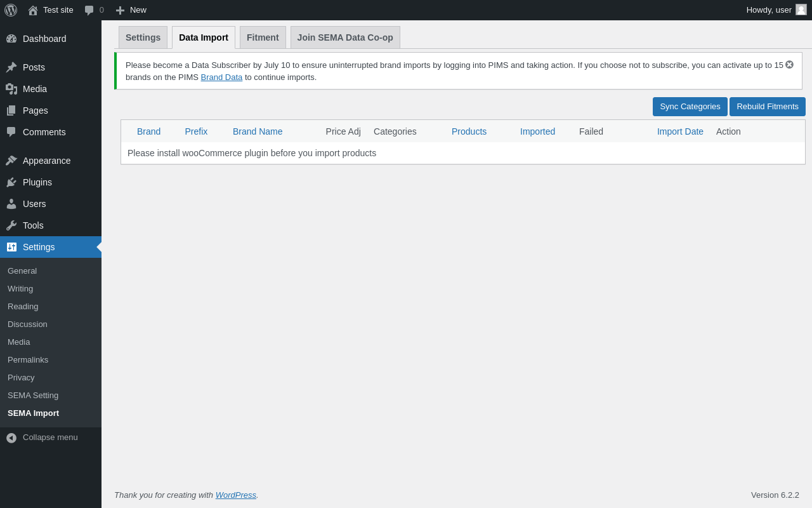The height and width of the screenshot is (508, 812).
Task: Sort table by Brand Name column
Action: tap(258, 131)
